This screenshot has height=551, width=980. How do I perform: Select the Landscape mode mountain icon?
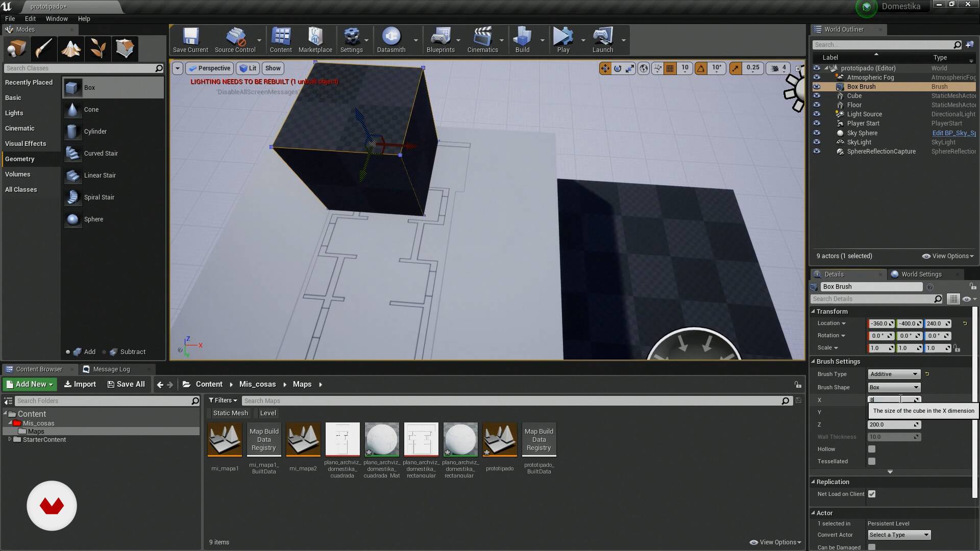[71, 49]
